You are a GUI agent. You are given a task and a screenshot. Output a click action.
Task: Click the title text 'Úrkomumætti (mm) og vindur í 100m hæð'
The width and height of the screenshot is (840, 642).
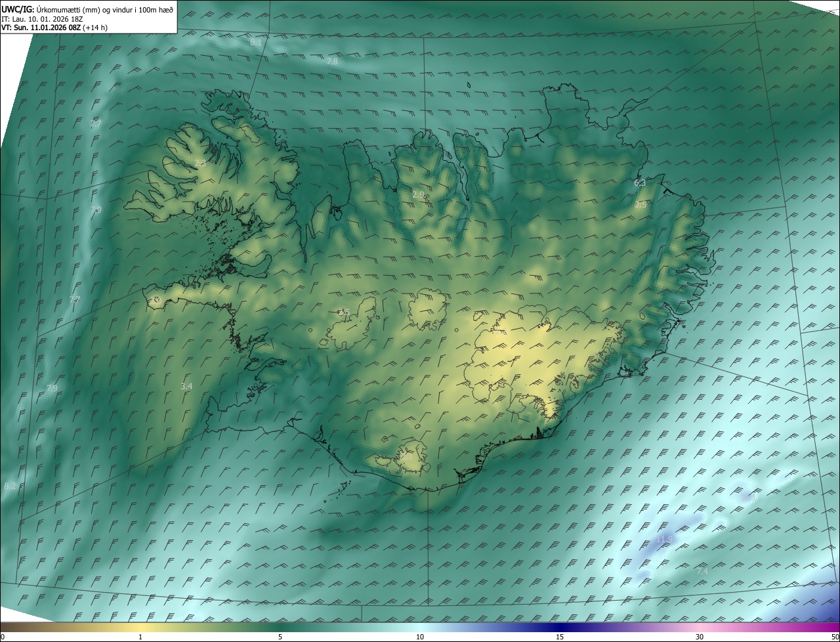point(105,10)
